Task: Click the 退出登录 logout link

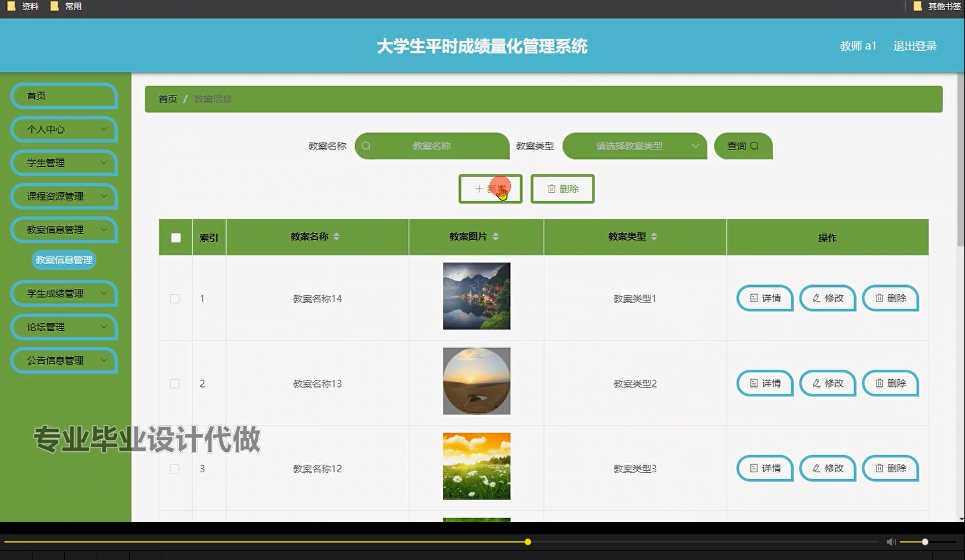Action: point(915,45)
